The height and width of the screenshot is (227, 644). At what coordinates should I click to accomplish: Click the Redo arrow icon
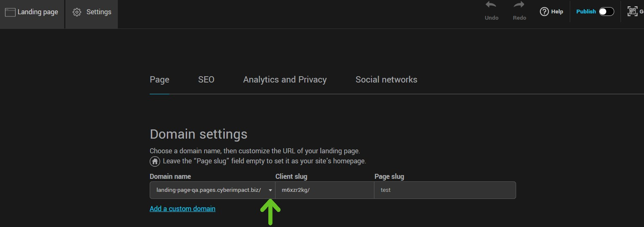pos(519,5)
